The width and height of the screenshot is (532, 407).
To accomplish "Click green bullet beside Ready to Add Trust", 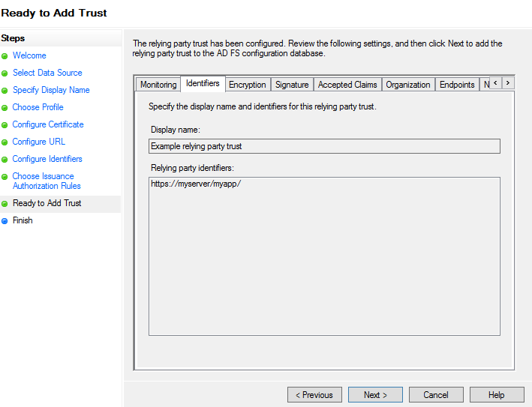I will 5,204.
